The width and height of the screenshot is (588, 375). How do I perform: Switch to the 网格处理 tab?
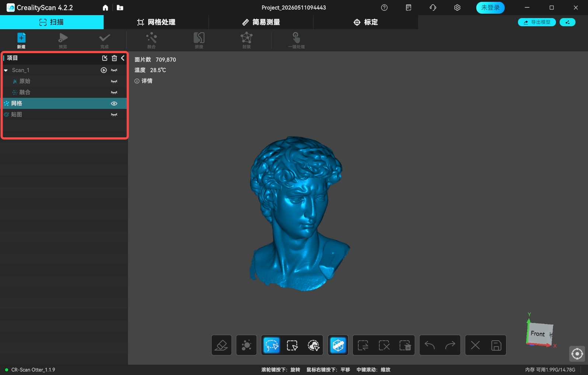[156, 22]
